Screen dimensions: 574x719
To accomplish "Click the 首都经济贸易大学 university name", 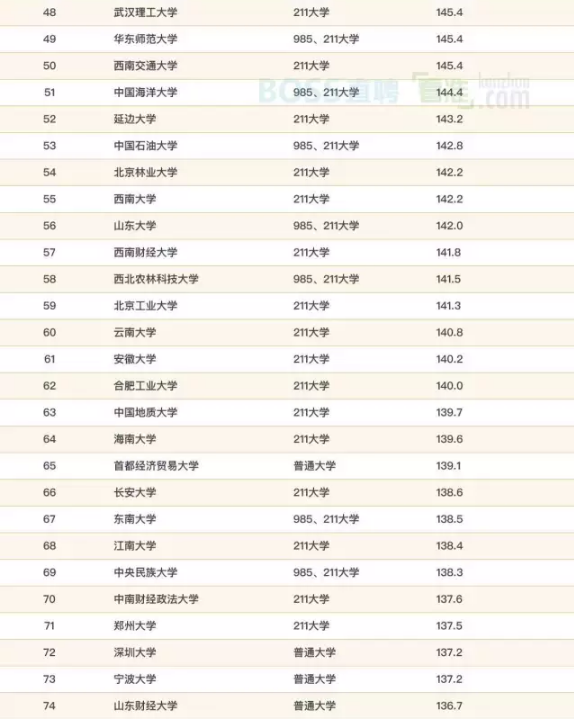I will (x=156, y=466).
